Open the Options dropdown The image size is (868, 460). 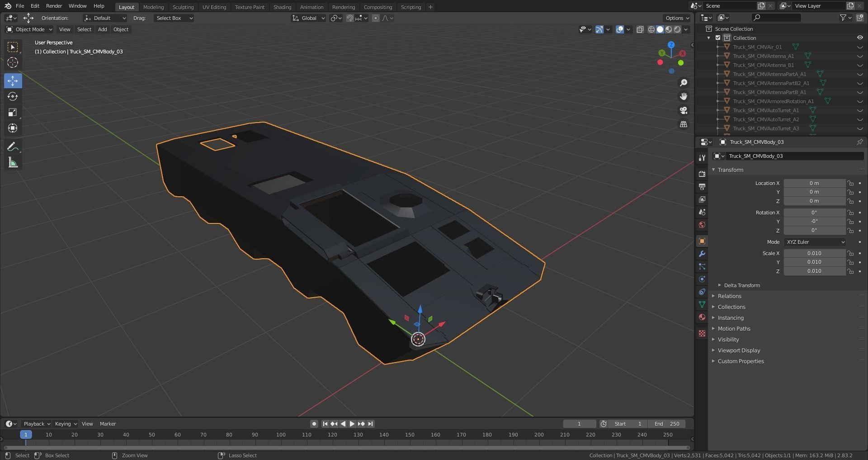click(x=677, y=18)
